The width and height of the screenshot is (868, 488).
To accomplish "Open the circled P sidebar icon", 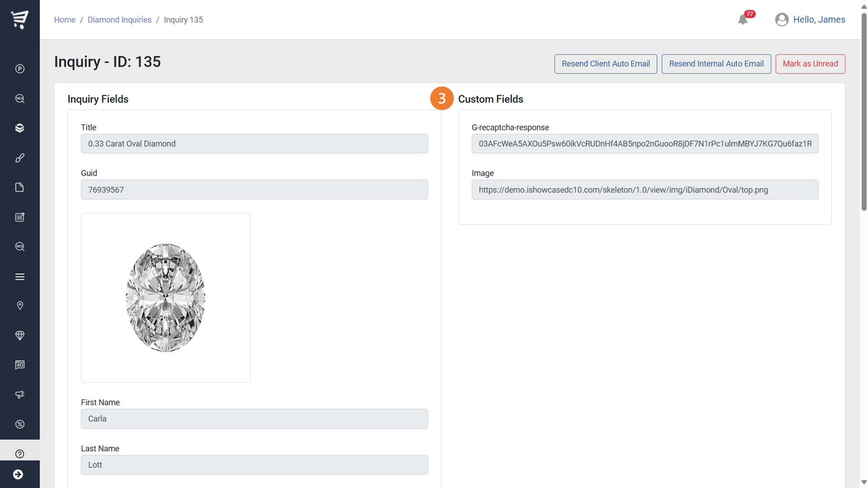I will (x=20, y=69).
